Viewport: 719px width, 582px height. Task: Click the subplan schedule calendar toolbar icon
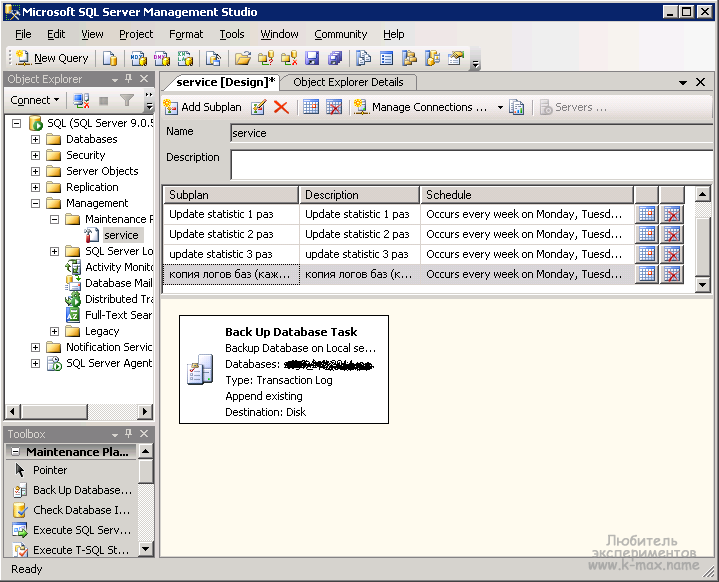pyautogui.click(x=311, y=107)
